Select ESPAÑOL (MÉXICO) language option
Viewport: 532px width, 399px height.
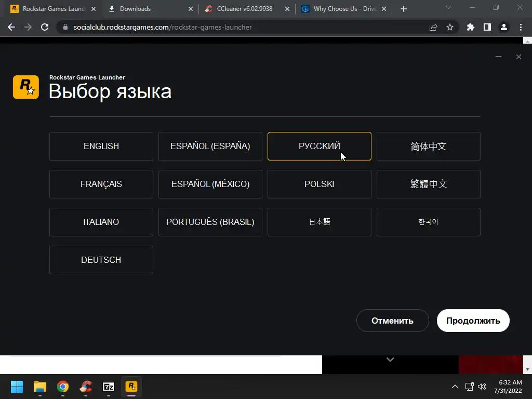210,184
